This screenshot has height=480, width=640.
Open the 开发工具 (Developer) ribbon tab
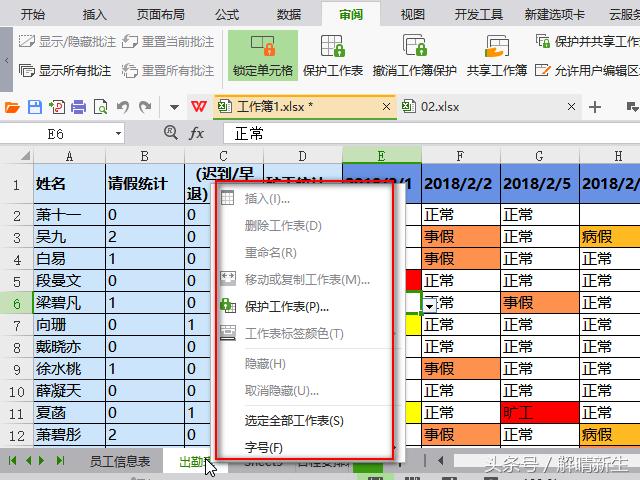point(478,15)
